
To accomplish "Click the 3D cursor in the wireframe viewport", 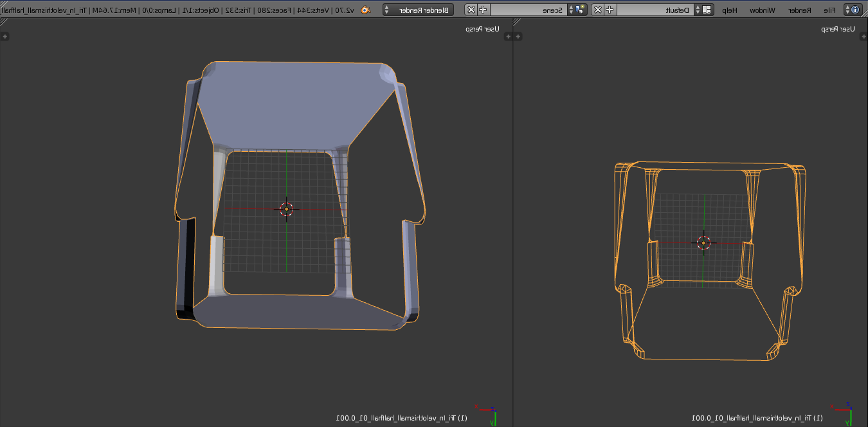I will pos(703,242).
